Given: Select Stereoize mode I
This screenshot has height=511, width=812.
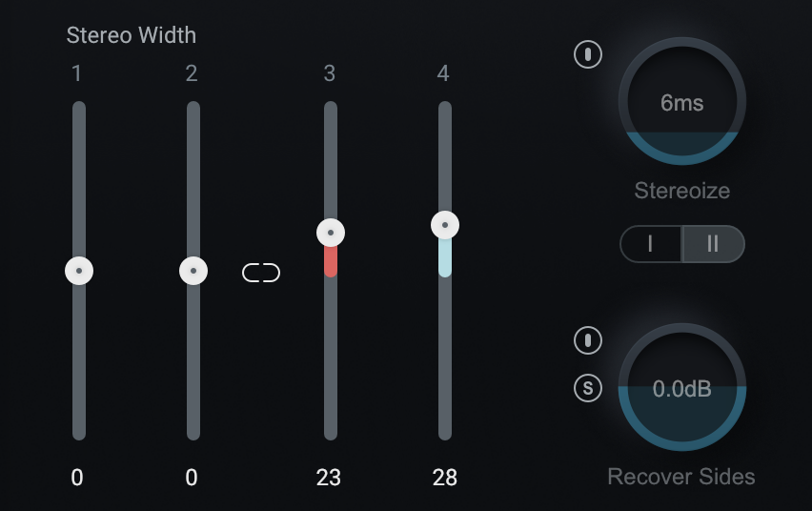Looking at the screenshot, I should click(x=651, y=244).
